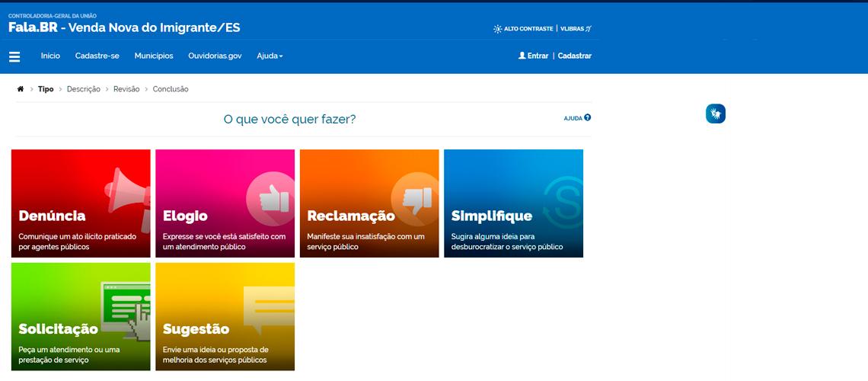Open Cadastre-se in navigation bar
868x381 pixels.
coord(97,56)
